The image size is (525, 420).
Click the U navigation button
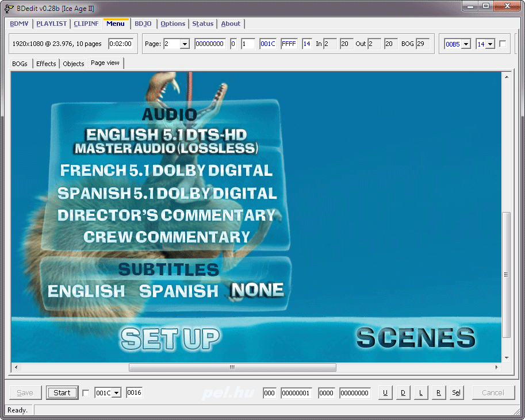coord(385,392)
